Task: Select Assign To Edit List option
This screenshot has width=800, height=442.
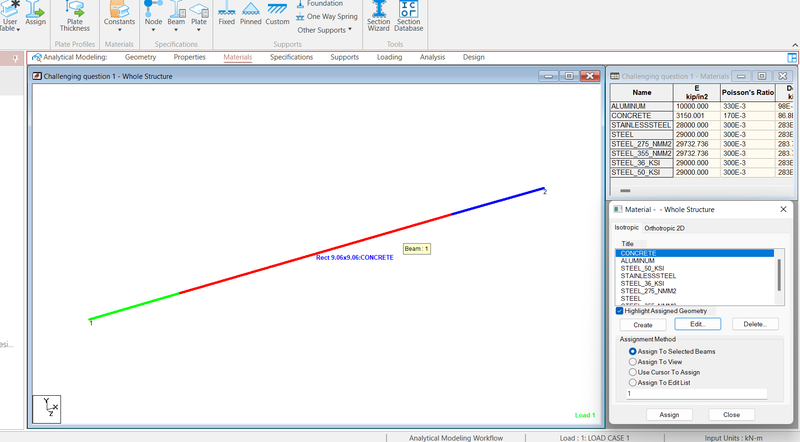Action: 633,382
